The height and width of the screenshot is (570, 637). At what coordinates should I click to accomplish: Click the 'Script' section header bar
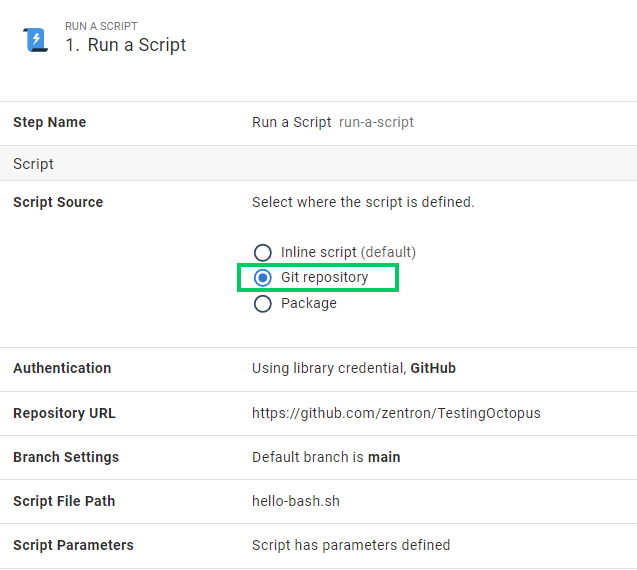click(318, 163)
